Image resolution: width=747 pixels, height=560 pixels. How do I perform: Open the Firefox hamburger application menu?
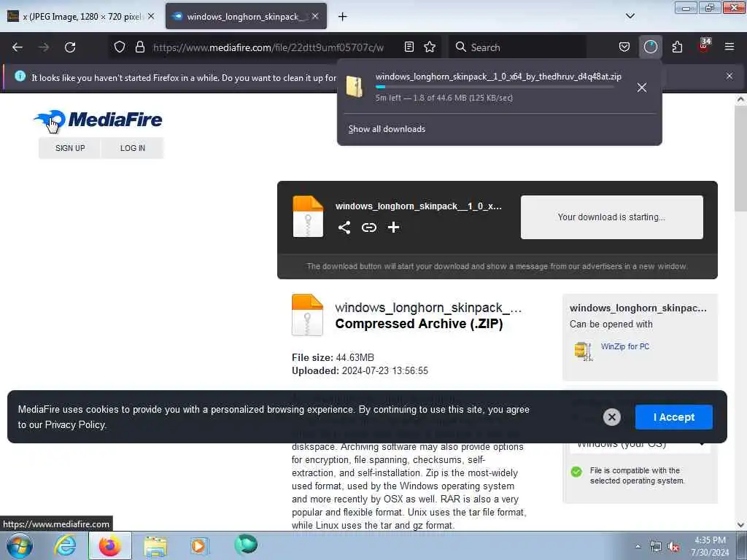click(x=729, y=47)
